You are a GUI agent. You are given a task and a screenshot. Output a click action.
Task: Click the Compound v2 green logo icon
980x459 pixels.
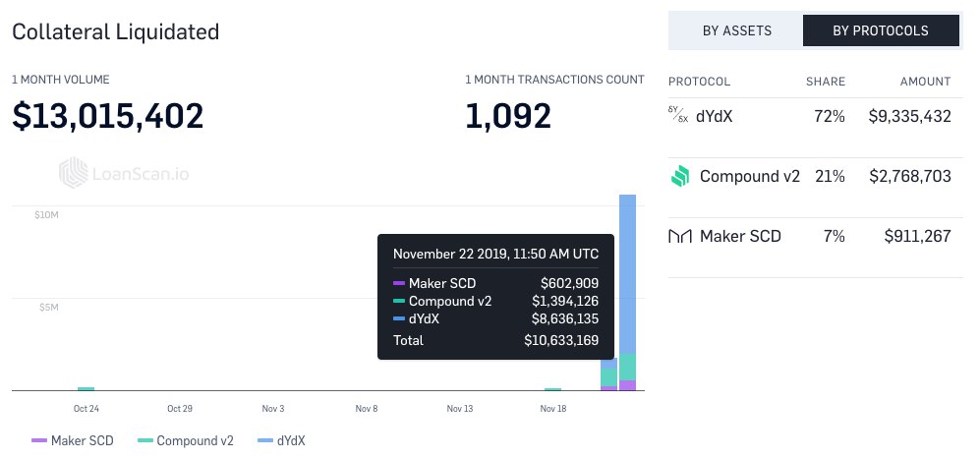coord(680,176)
